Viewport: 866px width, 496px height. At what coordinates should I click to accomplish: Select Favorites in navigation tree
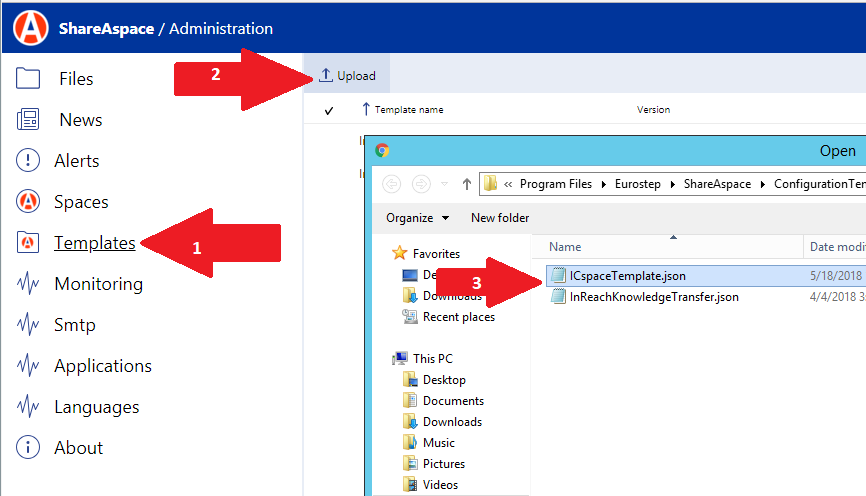pyautogui.click(x=436, y=254)
